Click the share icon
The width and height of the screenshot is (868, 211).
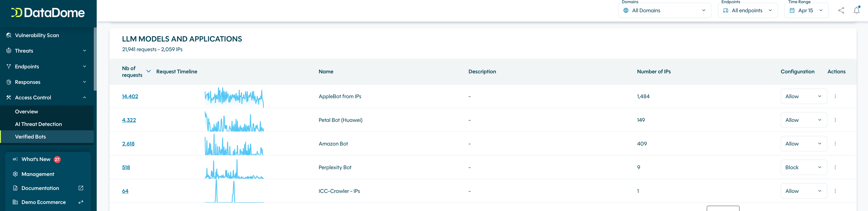[x=841, y=11]
